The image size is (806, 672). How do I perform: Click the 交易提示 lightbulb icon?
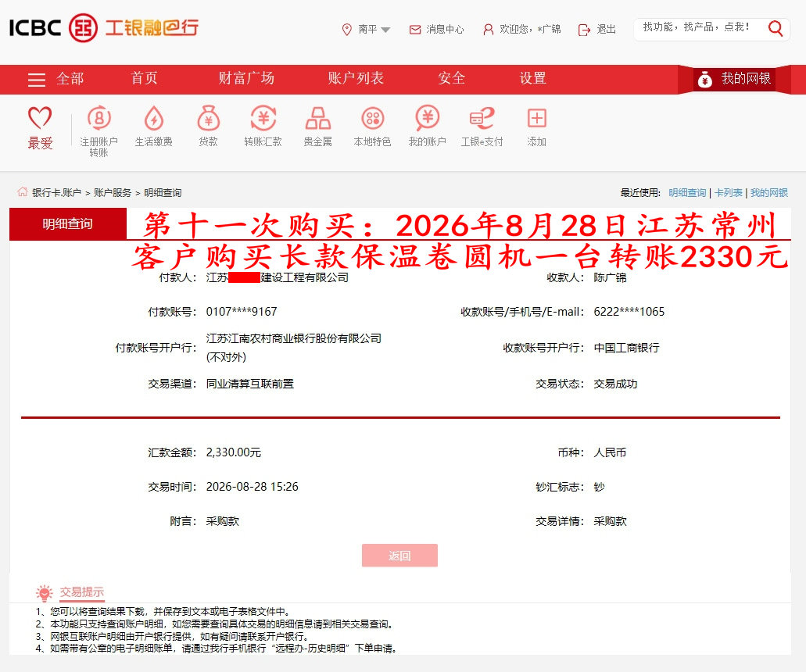(45, 592)
